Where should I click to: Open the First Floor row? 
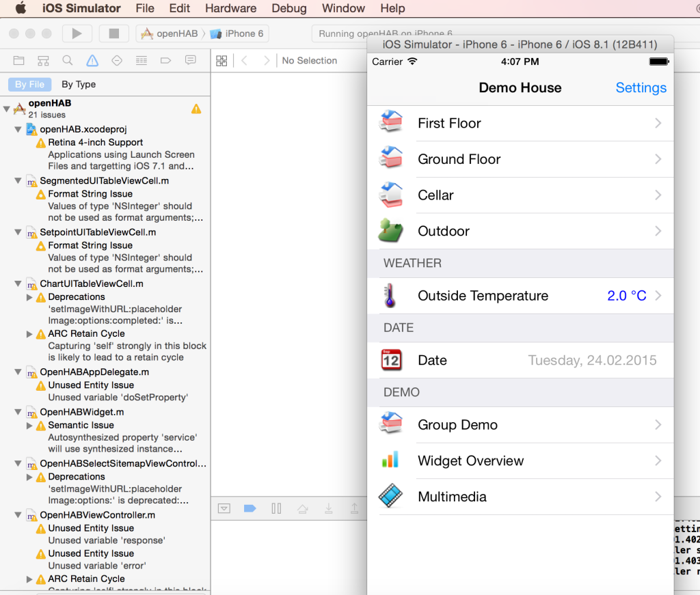tap(520, 124)
